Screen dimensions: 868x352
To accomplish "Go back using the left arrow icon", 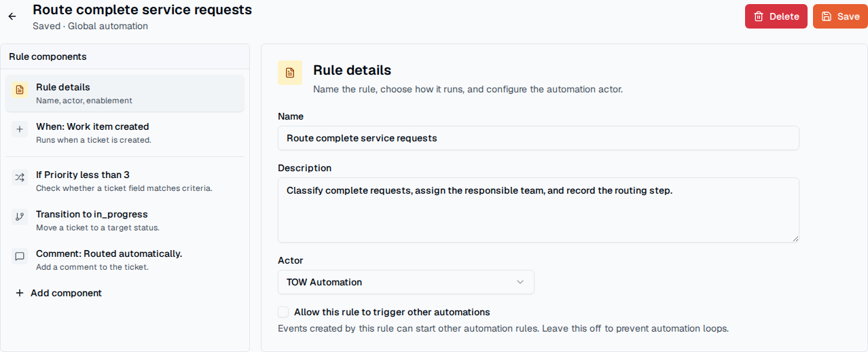I will [x=12, y=16].
